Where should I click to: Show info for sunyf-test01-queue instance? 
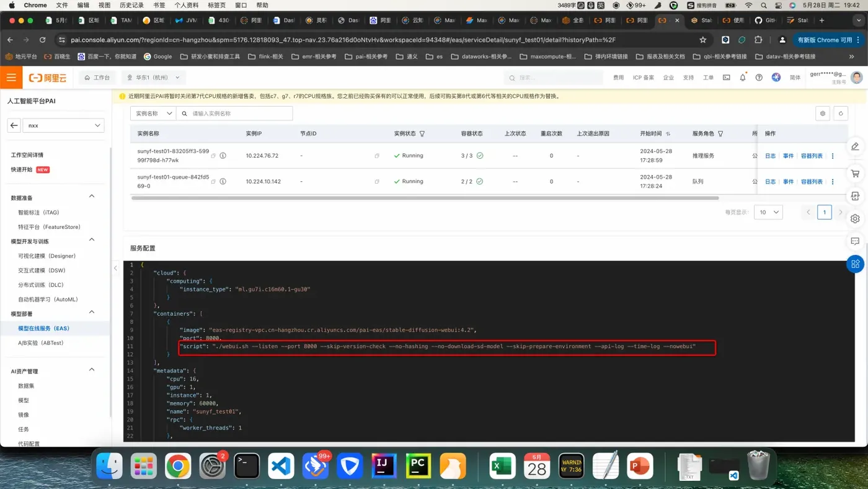[223, 182]
